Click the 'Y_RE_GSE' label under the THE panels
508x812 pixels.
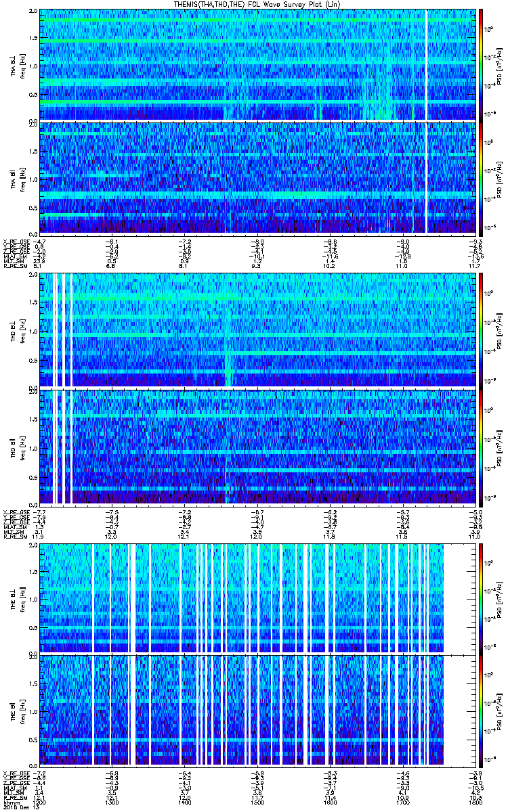tap(16, 777)
